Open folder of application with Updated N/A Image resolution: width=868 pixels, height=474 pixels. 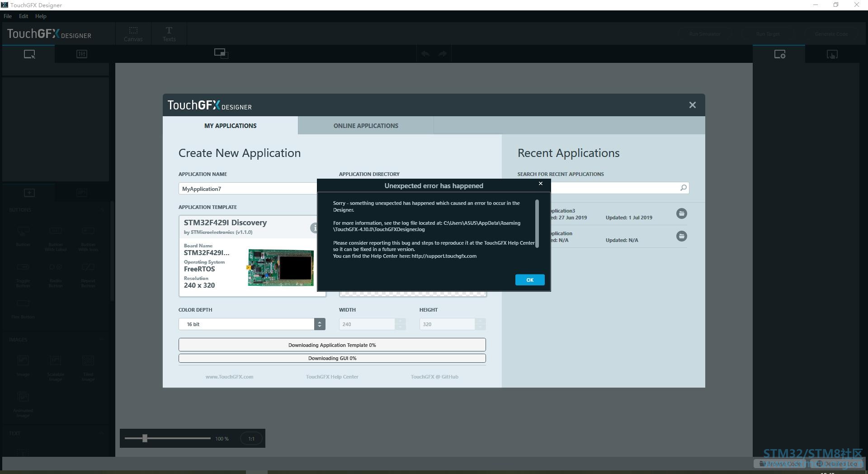pos(681,236)
